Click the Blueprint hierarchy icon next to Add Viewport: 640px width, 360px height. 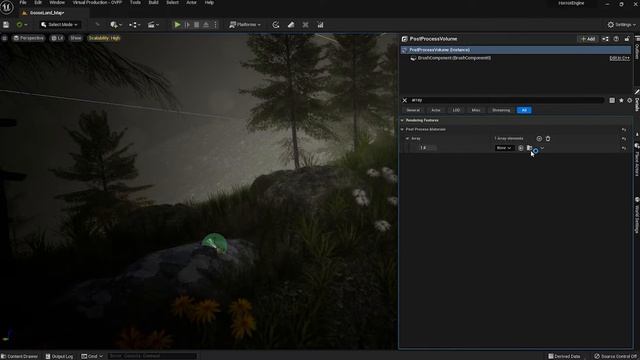point(605,39)
